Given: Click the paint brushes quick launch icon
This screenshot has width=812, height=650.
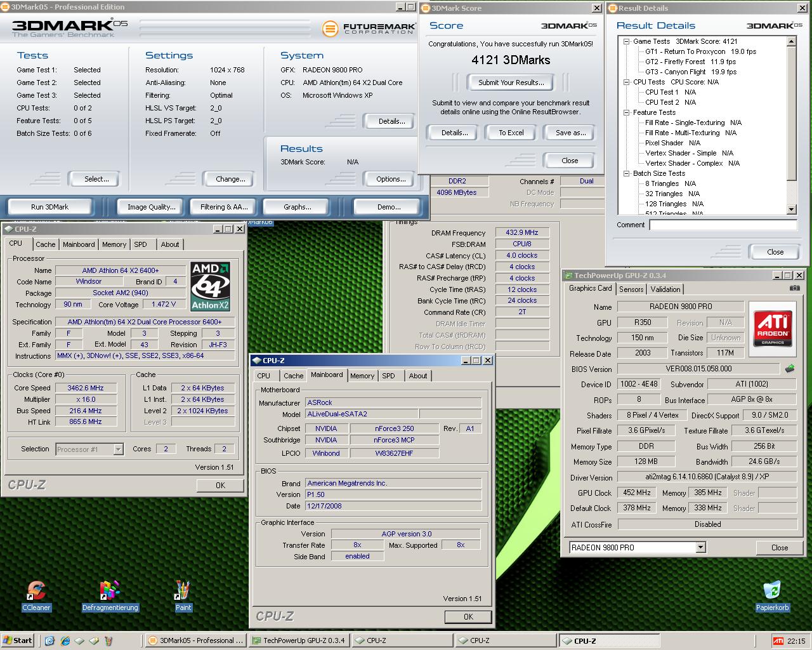Looking at the screenshot, I should [108, 640].
